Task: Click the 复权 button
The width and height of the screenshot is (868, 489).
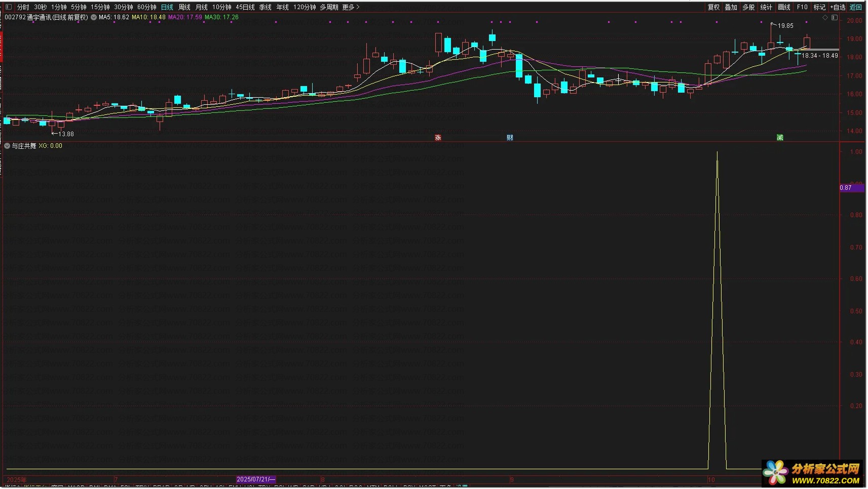Action: (714, 7)
